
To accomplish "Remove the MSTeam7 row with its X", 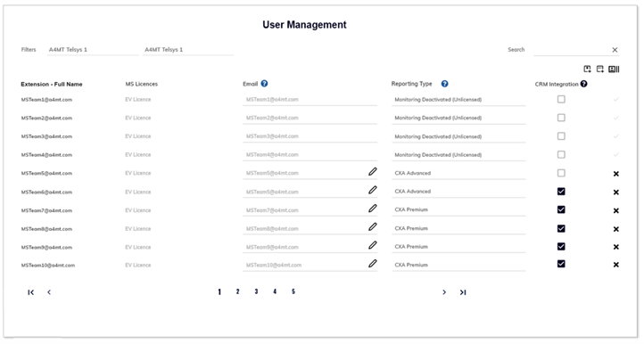I will (x=616, y=210).
